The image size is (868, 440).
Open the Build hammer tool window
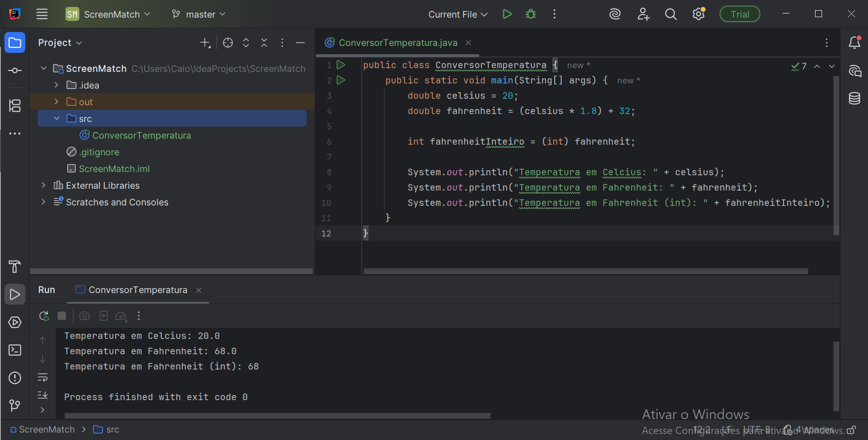click(15, 267)
